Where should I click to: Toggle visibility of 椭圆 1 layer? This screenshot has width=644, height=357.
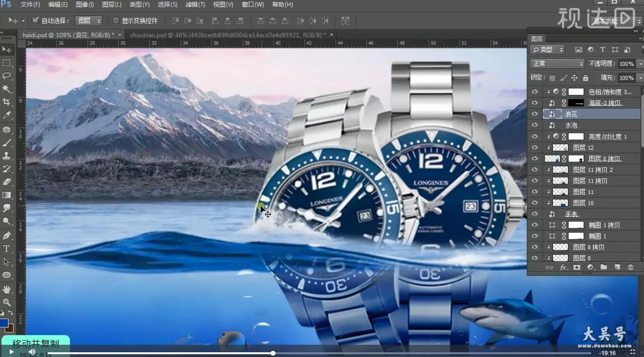point(535,236)
